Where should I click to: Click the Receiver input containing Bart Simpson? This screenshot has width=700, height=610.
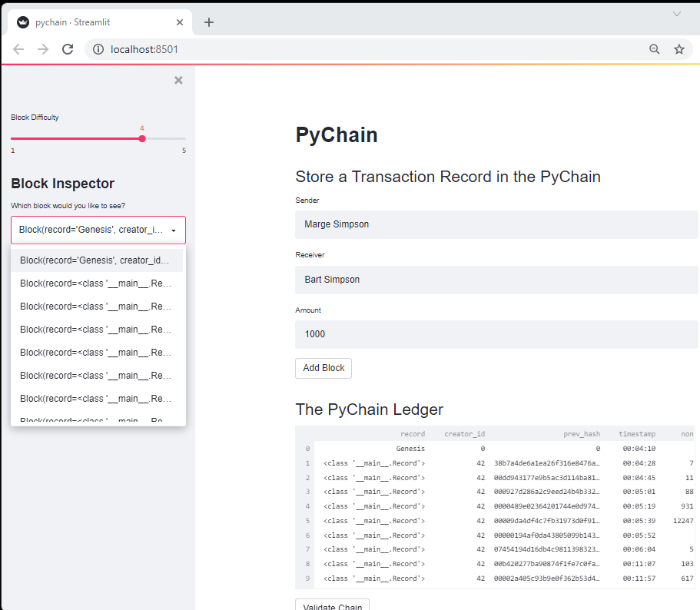click(x=497, y=279)
